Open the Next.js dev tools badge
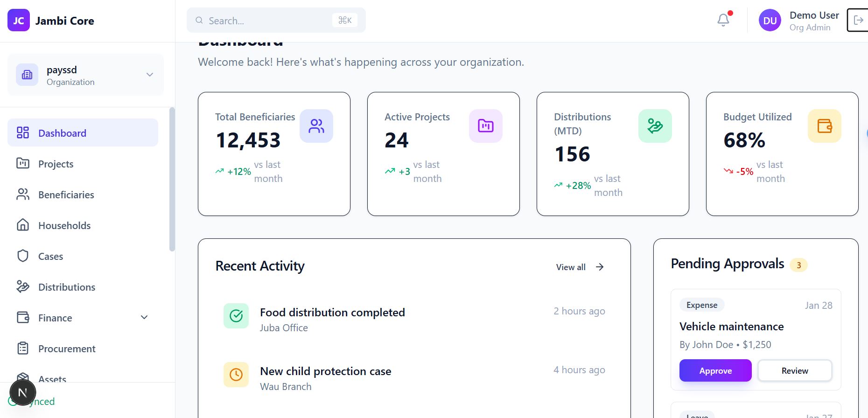This screenshot has width=868, height=418. 22,393
